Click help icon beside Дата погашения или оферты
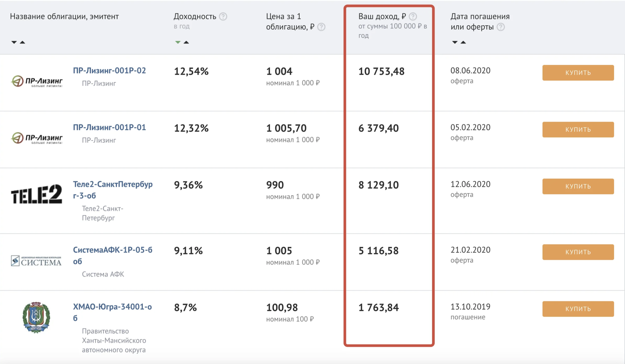This screenshot has width=625, height=364. click(501, 27)
